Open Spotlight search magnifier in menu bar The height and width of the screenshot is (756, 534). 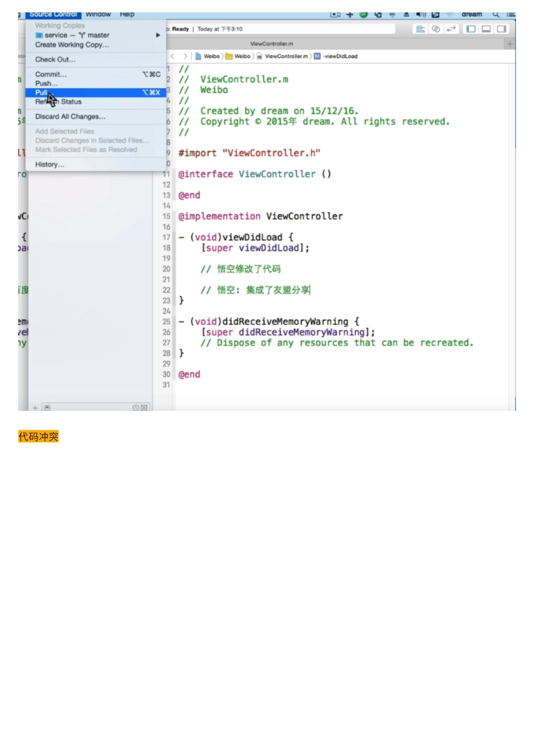(496, 15)
